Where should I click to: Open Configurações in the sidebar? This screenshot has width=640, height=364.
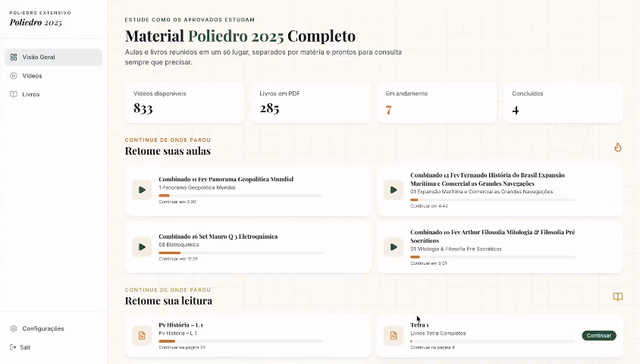53,328
